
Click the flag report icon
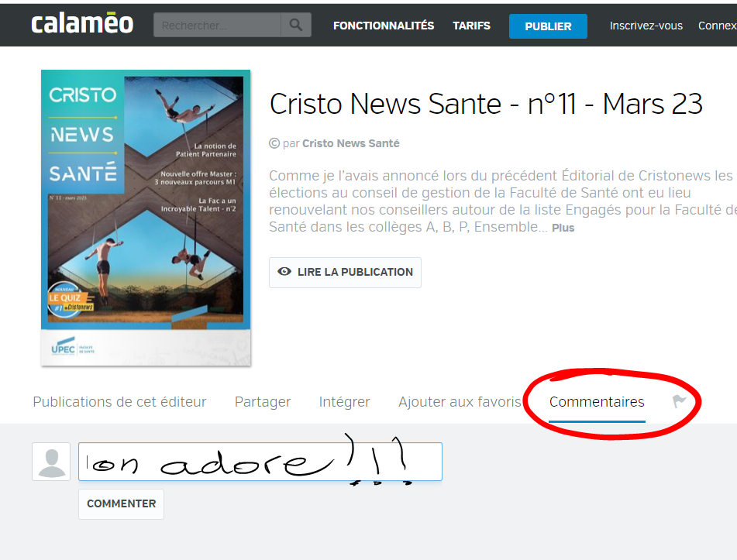[x=679, y=401]
